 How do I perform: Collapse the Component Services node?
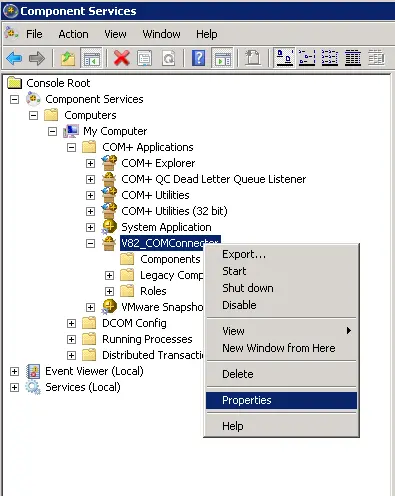pyautogui.click(x=14, y=99)
